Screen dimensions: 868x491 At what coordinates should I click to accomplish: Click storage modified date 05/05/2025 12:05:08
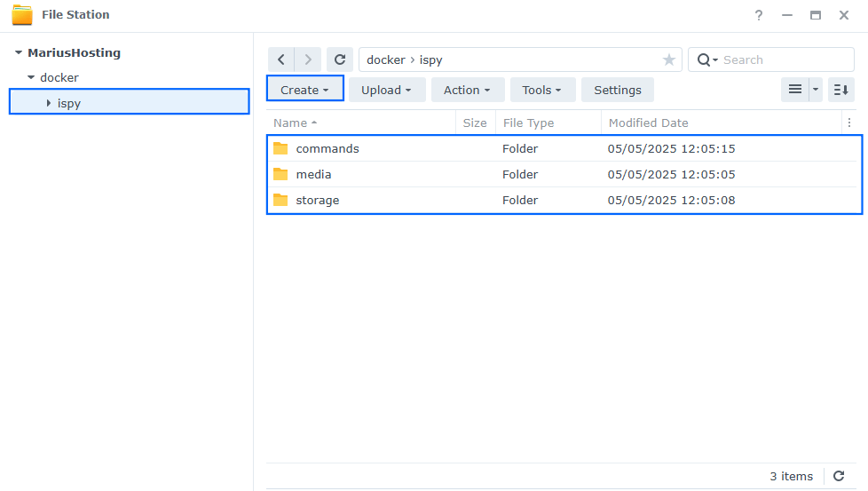tap(672, 200)
